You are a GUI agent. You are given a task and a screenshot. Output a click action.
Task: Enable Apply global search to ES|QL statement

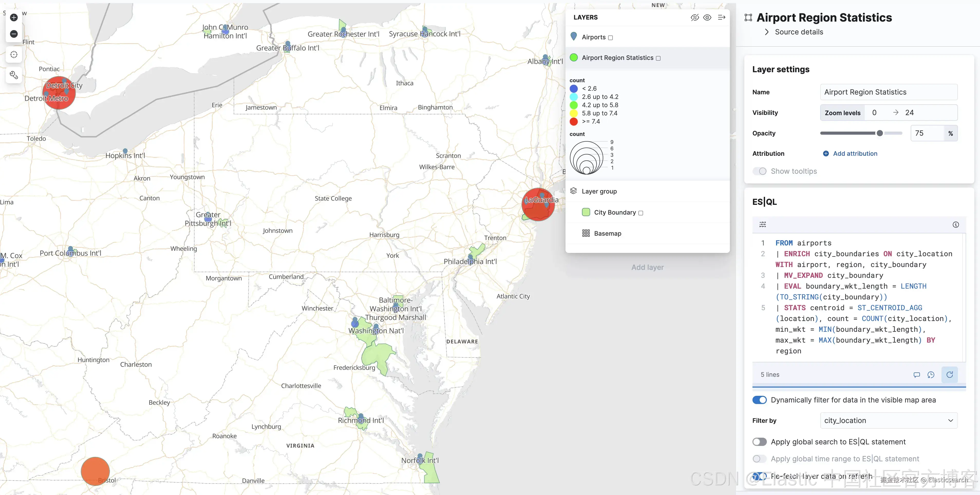(759, 442)
